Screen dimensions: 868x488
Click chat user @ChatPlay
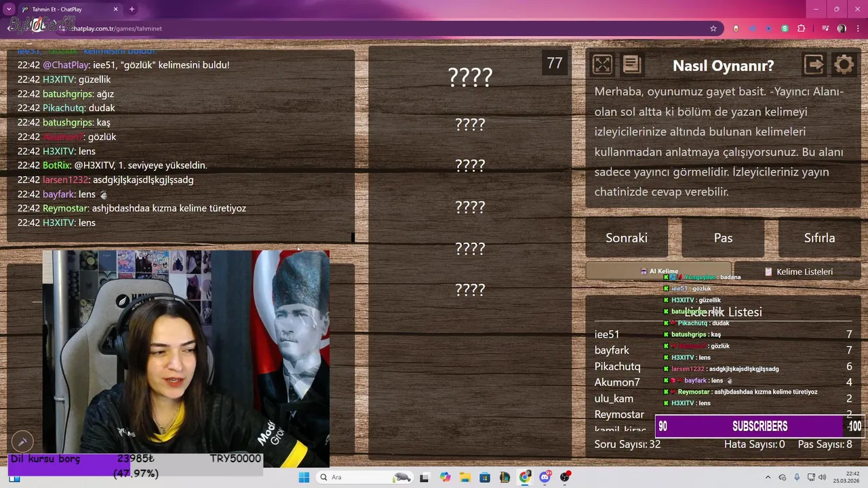point(66,65)
